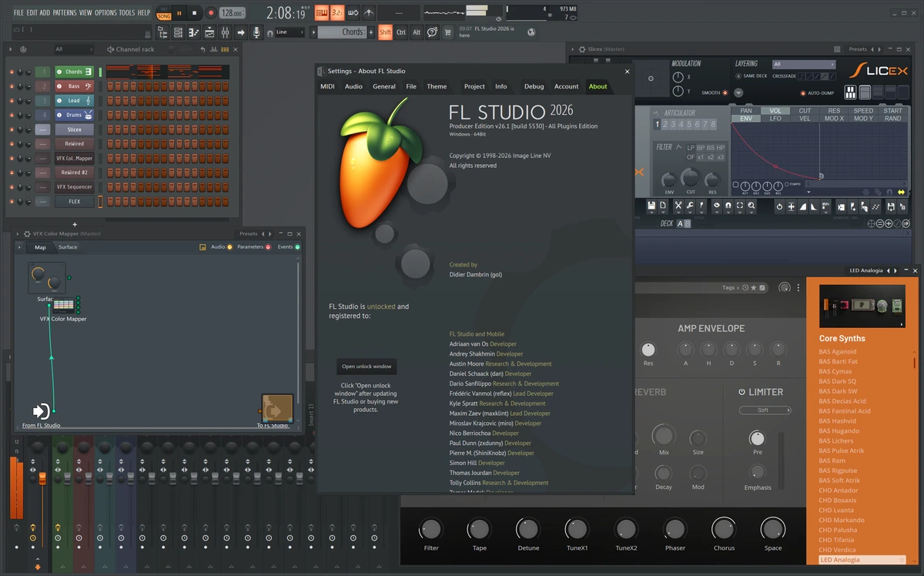
Task: Expand Channel rack menu arrow
Action: pos(10,49)
